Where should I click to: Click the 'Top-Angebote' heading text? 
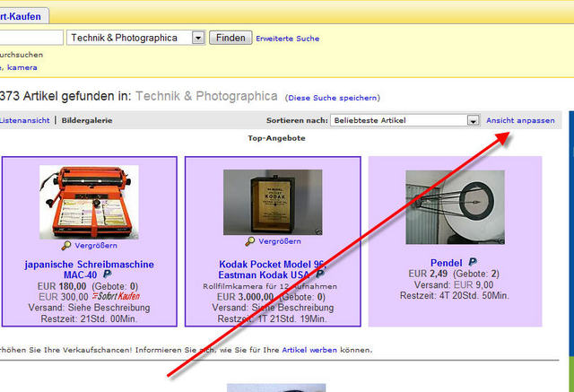point(276,138)
